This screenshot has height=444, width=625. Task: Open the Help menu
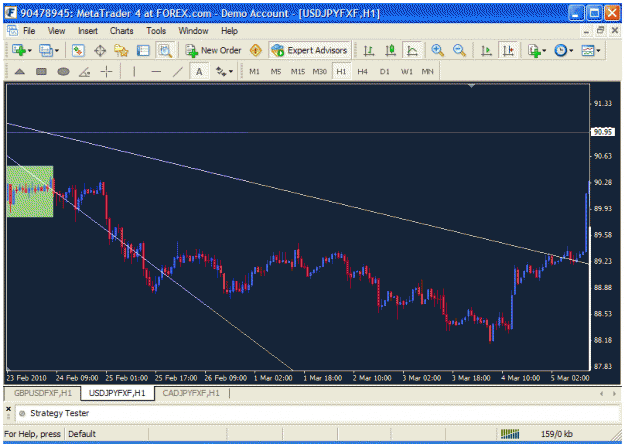pyautogui.click(x=229, y=31)
